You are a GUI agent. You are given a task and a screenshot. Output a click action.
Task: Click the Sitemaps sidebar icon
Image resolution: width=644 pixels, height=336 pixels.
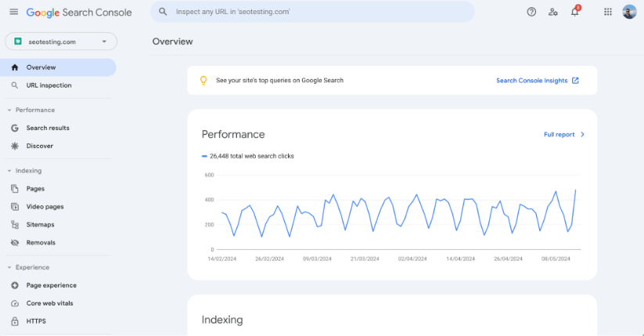(15, 225)
